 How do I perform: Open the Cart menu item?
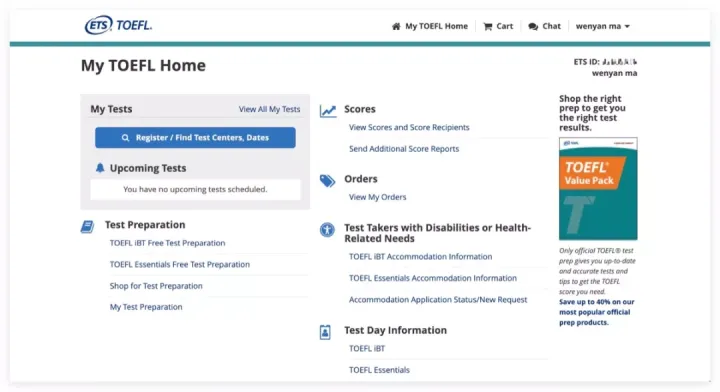click(x=498, y=26)
